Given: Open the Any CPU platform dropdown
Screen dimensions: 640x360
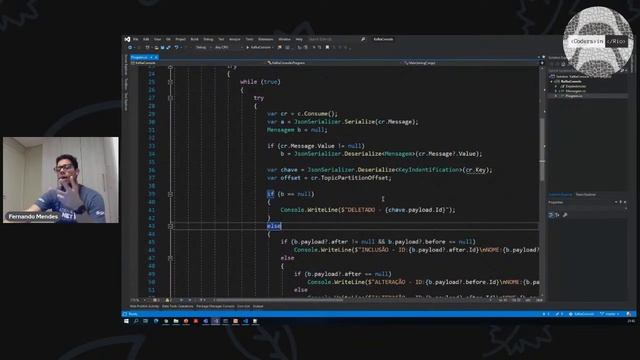Looking at the screenshot, I should [228, 47].
